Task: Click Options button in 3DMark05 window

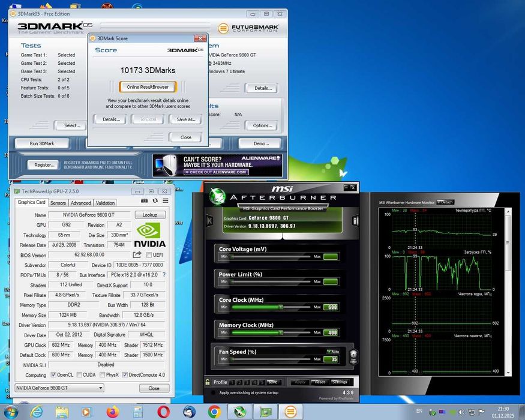Action: tap(263, 125)
